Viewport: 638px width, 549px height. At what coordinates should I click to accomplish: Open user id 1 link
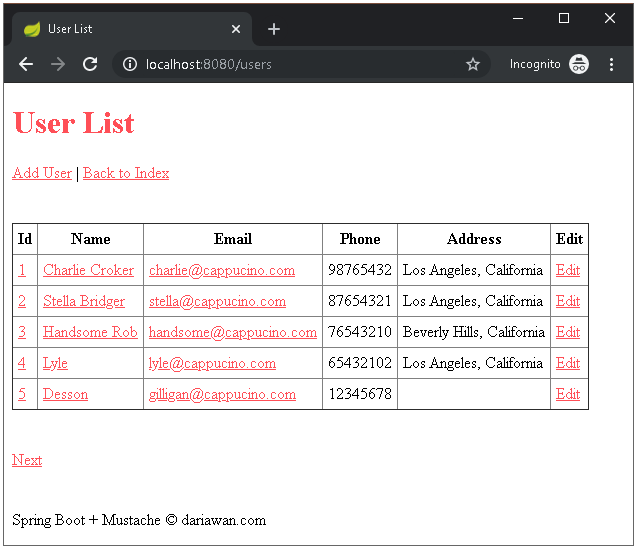click(x=22, y=270)
